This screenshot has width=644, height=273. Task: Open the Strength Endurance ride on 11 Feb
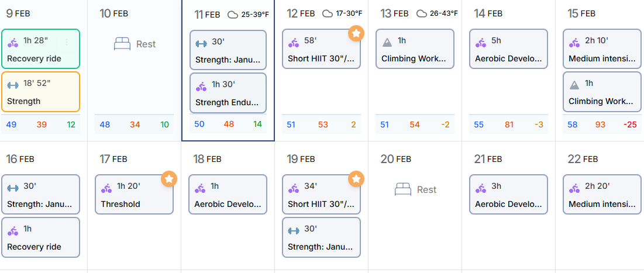(228, 92)
